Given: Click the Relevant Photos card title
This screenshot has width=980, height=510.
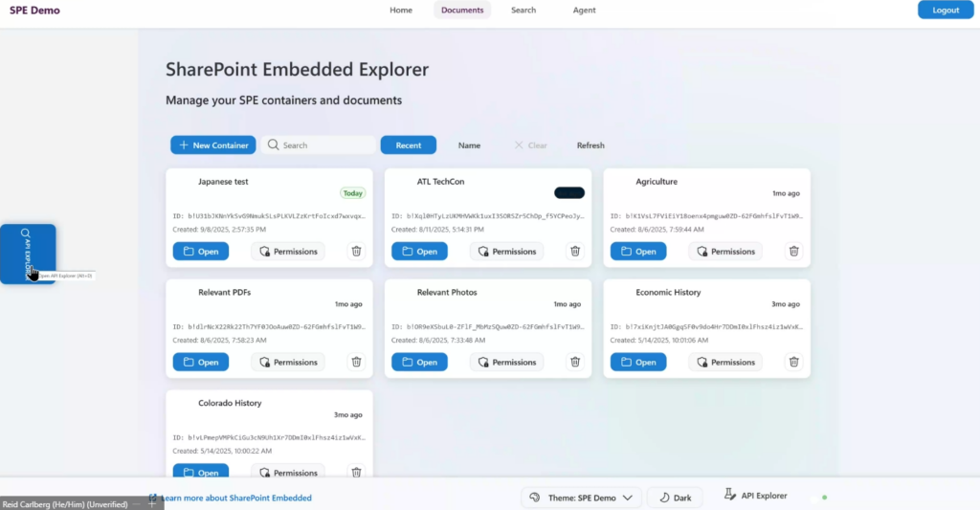Looking at the screenshot, I should click(x=447, y=292).
